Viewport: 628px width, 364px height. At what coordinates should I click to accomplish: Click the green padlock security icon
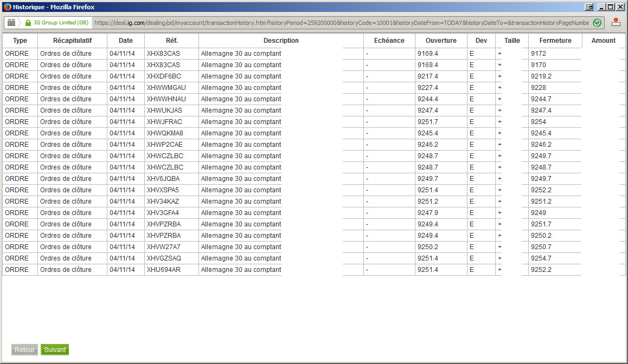(28, 23)
